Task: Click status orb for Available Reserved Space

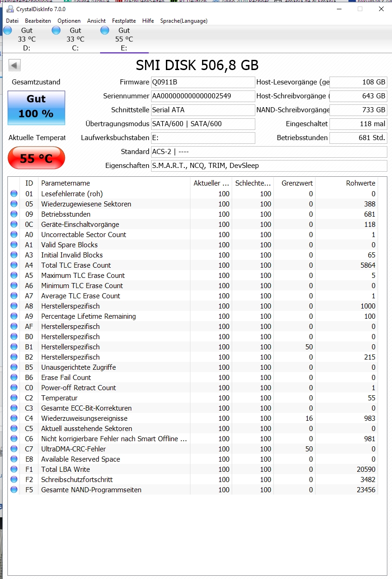Action: click(x=14, y=459)
